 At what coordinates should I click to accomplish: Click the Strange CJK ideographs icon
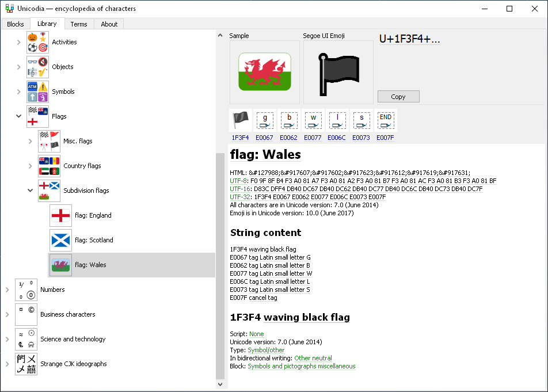(x=26, y=364)
